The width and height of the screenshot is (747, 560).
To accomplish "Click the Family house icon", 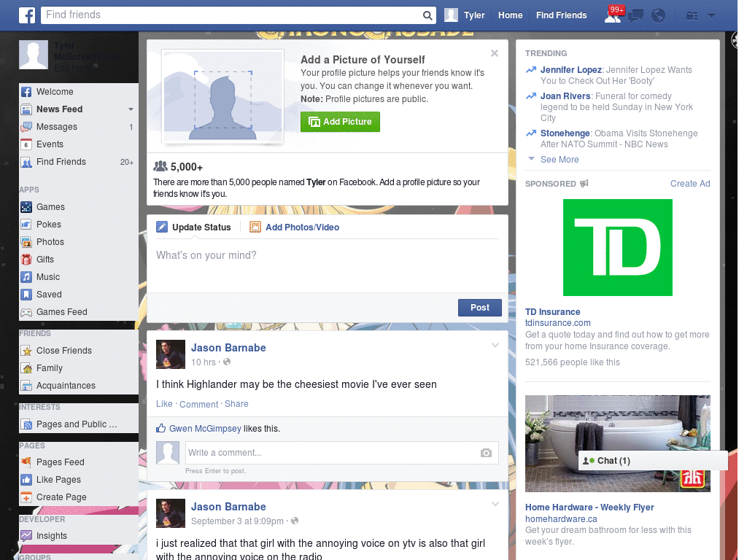I will [26, 368].
